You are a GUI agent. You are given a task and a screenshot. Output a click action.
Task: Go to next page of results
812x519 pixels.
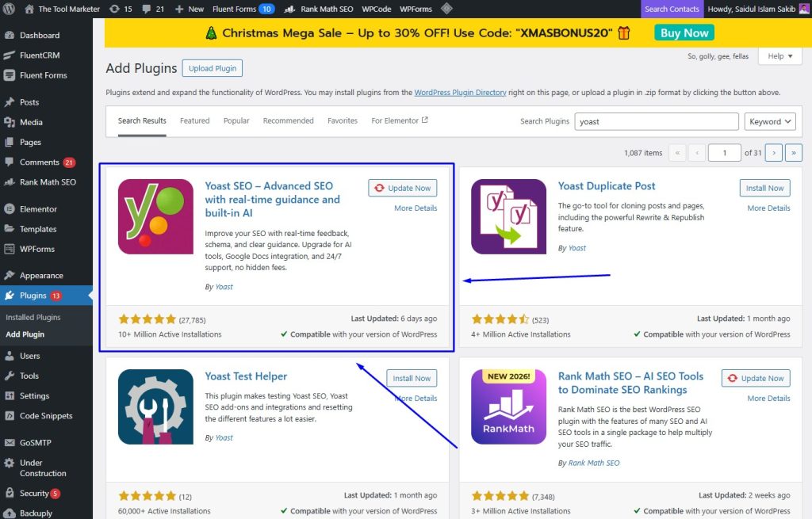774,153
